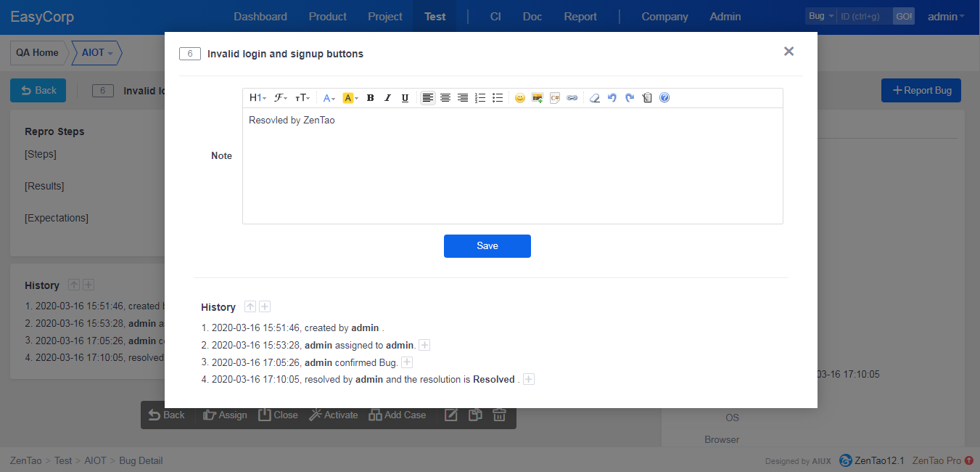
Task: Open the yellow text highlight color picker
Action: pyautogui.click(x=350, y=98)
